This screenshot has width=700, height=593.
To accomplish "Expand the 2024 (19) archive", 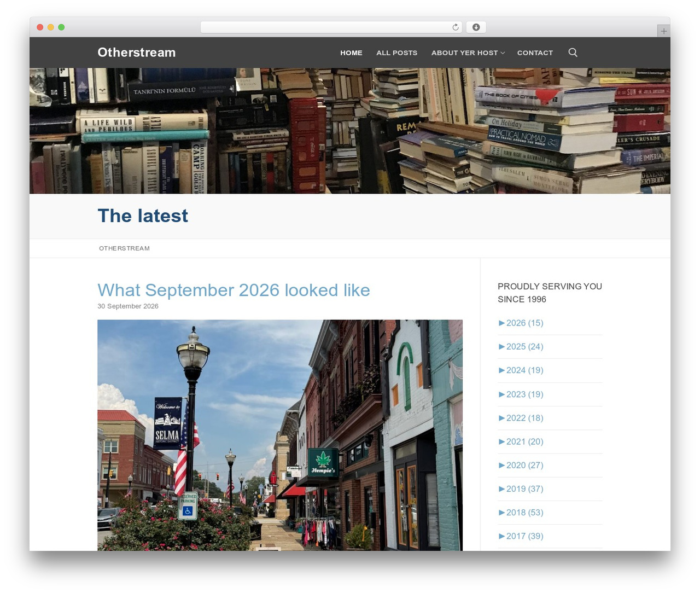I will click(521, 370).
